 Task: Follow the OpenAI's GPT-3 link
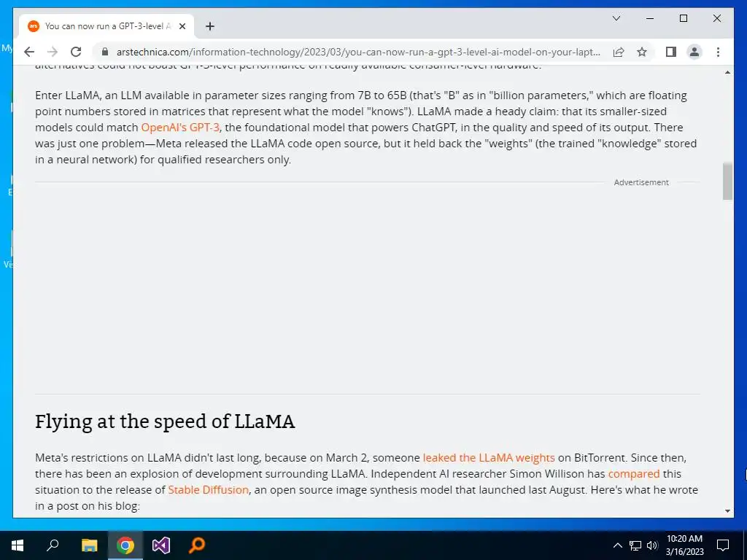[x=180, y=127]
